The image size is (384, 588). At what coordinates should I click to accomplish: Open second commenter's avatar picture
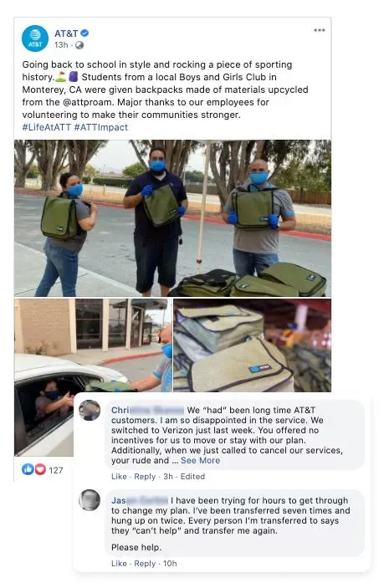(90, 500)
